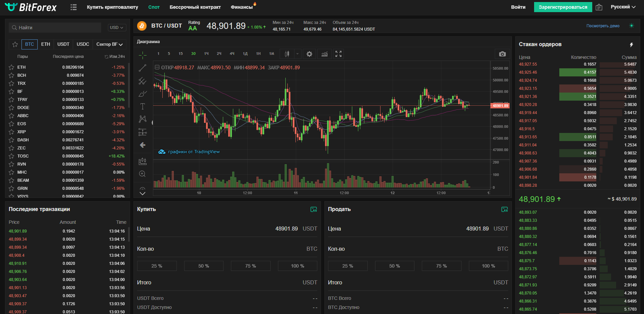Click the zoom-in magnifier tool
Viewport: 644px width, 314px height.
coord(143,174)
